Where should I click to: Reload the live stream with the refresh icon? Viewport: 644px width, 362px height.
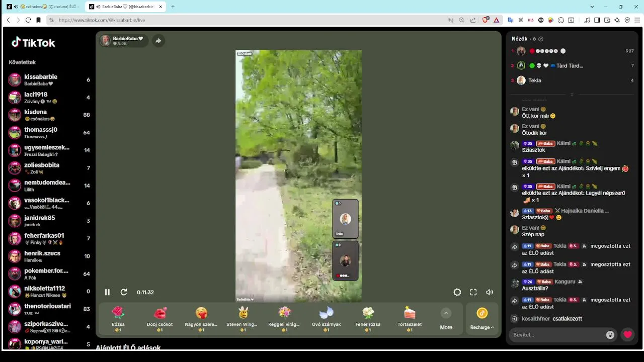click(x=124, y=292)
